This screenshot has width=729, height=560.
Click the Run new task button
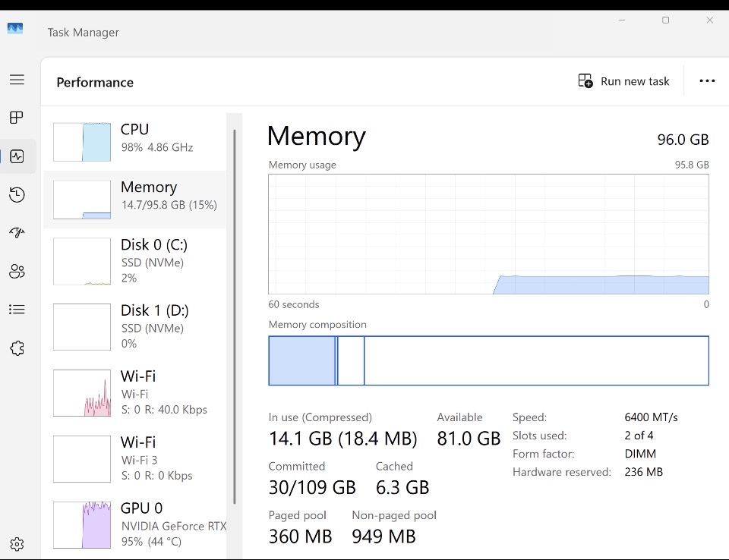tap(624, 81)
